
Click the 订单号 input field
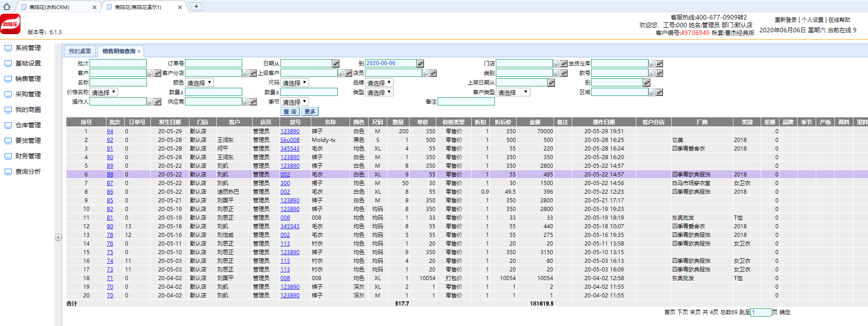pyautogui.click(x=214, y=64)
